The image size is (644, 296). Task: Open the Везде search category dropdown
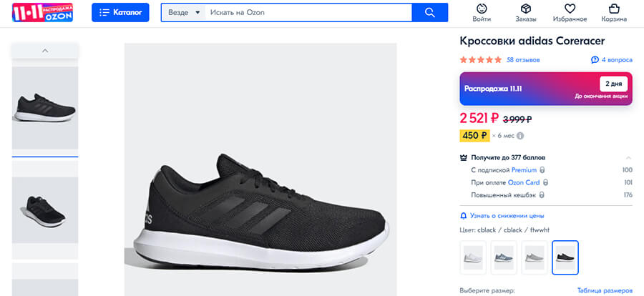click(183, 13)
